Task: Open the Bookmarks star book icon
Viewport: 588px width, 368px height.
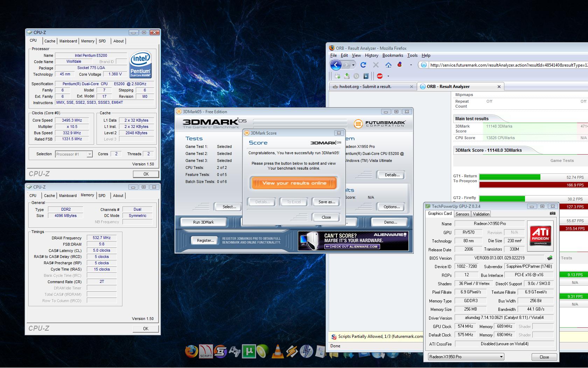Action: (x=366, y=76)
